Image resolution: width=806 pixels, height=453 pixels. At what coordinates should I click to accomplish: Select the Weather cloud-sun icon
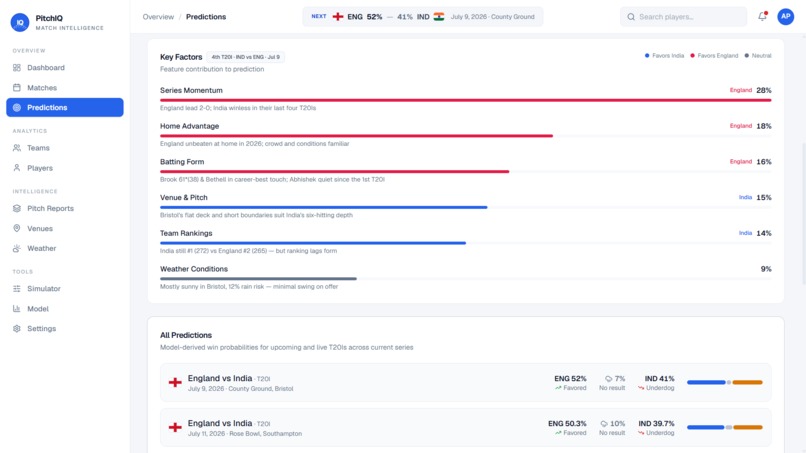pyautogui.click(x=16, y=248)
